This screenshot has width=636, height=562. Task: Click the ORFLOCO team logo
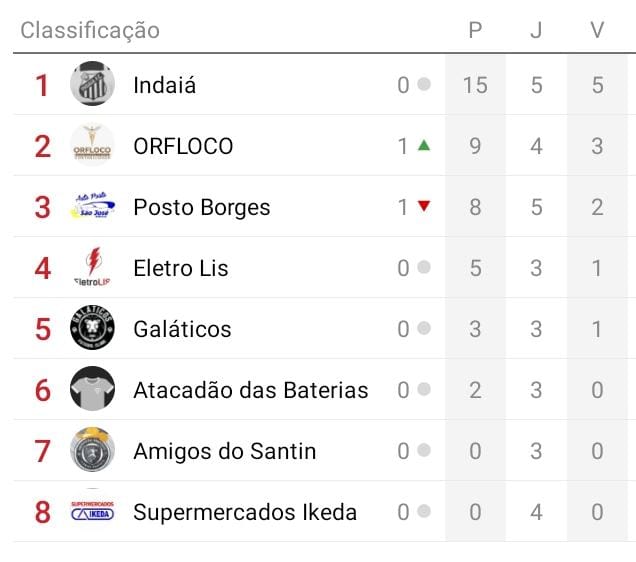pyautogui.click(x=92, y=146)
